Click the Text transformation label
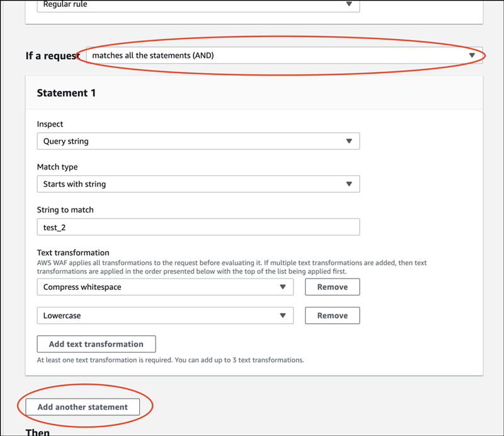504x436 pixels. click(x=73, y=253)
